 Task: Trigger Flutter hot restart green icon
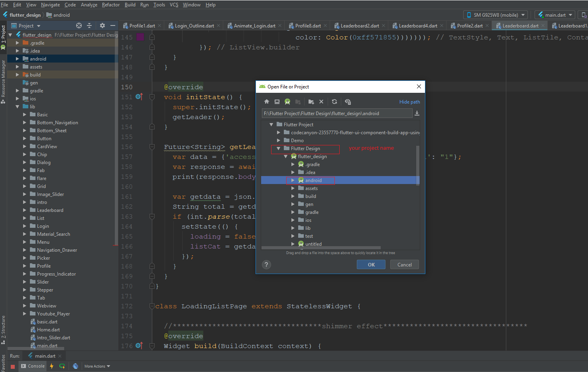pyautogui.click(x=62, y=366)
